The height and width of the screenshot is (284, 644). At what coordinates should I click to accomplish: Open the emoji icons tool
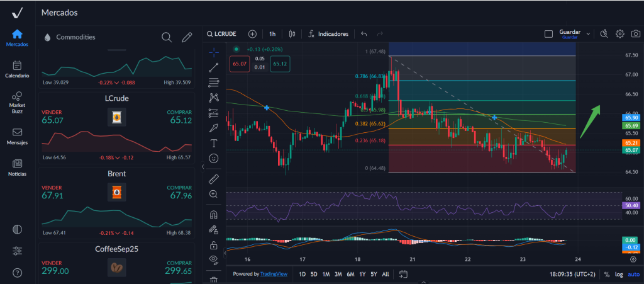click(x=214, y=158)
